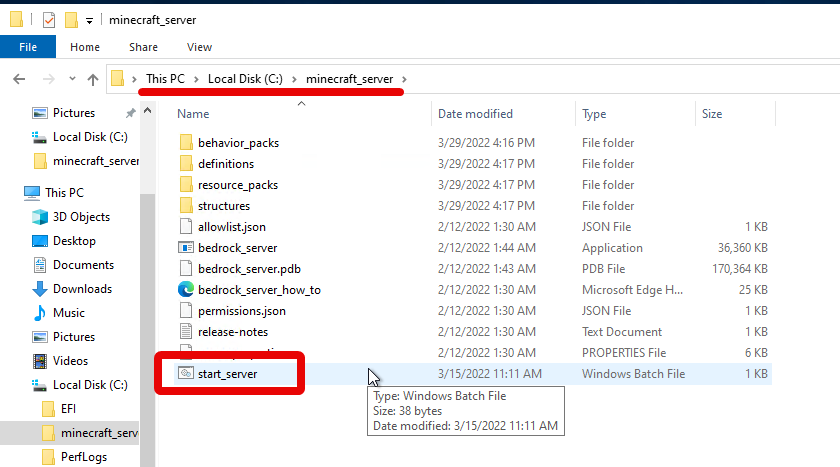Select pinned Pictures in Quick access
The width and height of the screenshot is (840, 467).
(74, 113)
